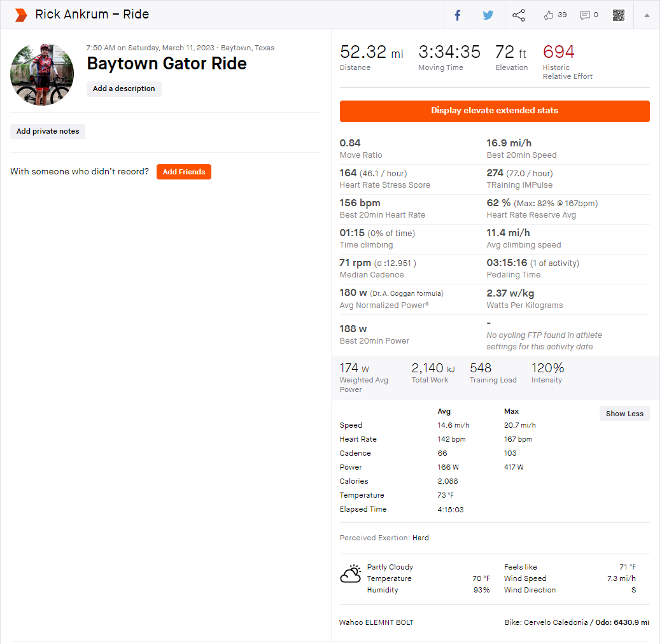Open the share options icon
662x644 pixels.
(519, 15)
